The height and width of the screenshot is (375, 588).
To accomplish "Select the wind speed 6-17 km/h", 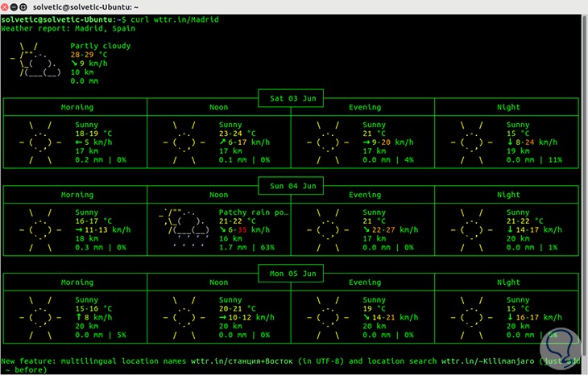I will (x=245, y=142).
